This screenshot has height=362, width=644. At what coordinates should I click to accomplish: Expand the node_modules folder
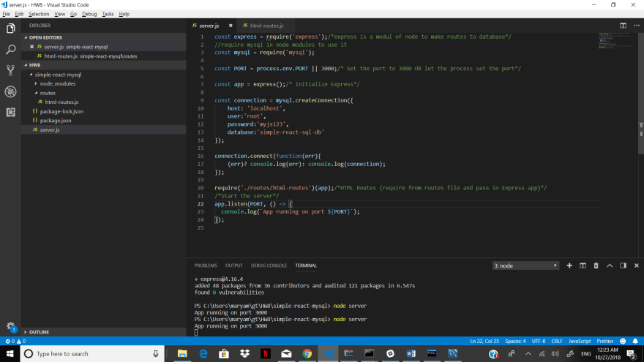point(36,83)
